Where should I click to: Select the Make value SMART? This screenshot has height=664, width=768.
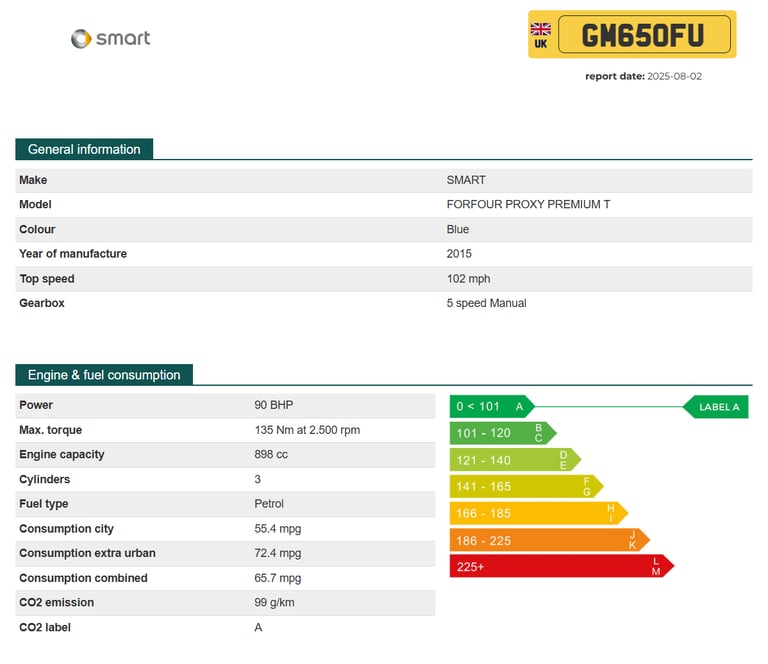pyautogui.click(x=466, y=180)
